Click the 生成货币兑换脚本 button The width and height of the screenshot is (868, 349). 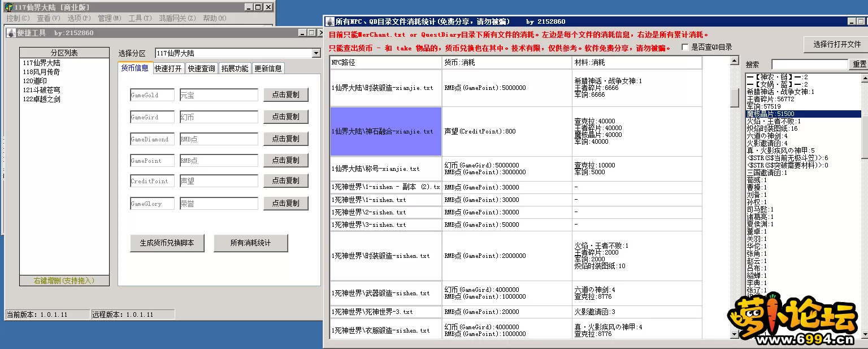167,243
